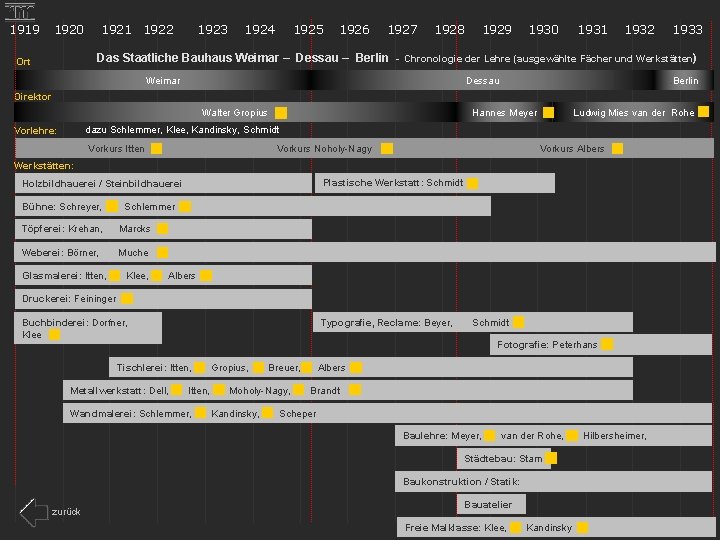Click yellow marker for Städtebau Stam

pyautogui.click(x=551, y=458)
